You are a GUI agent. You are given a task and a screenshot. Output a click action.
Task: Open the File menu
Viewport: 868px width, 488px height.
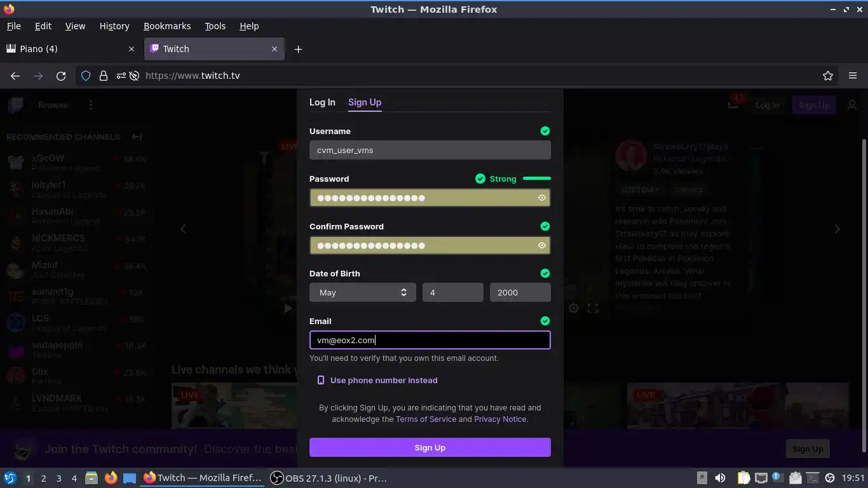(14, 26)
